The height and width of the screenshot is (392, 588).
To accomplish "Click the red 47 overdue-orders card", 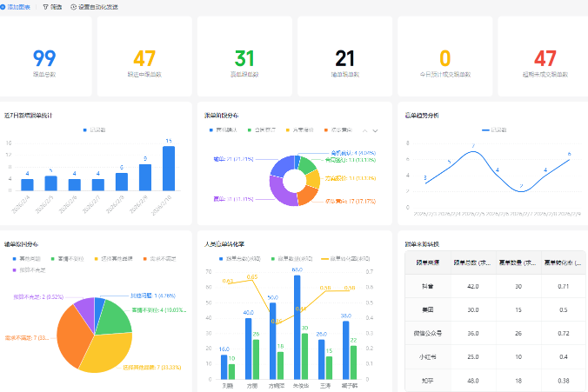I will click(x=545, y=56).
